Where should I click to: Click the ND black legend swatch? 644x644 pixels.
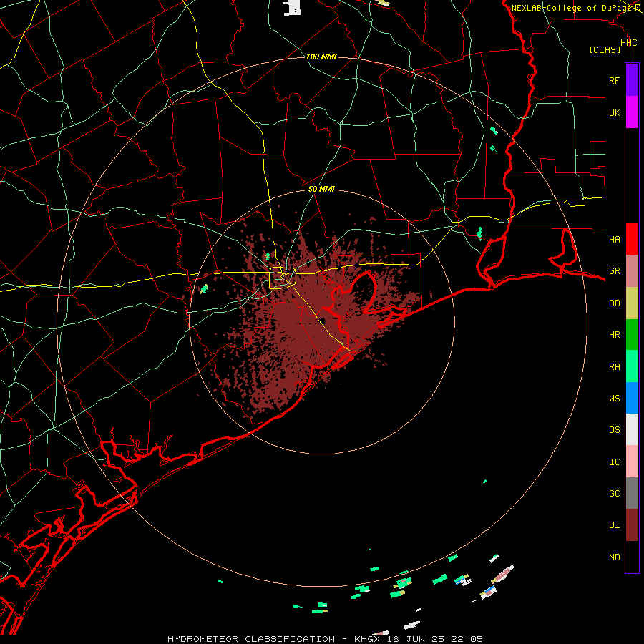coord(632,557)
